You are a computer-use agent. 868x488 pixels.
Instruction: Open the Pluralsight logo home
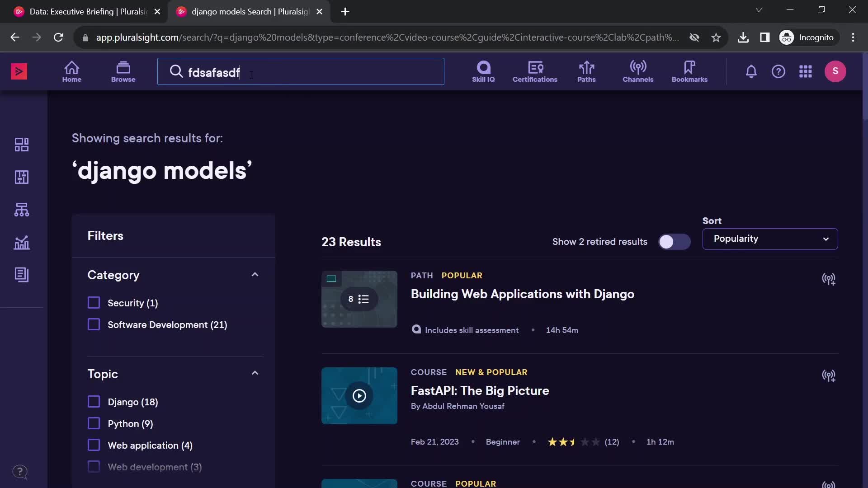tap(19, 71)
